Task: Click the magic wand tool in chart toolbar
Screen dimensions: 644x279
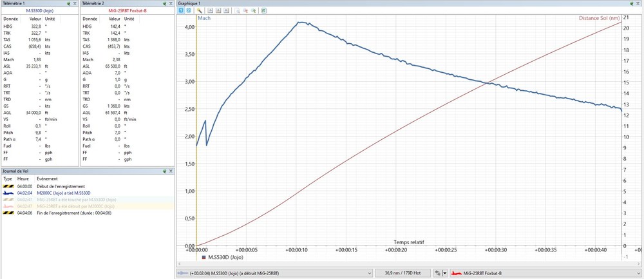Action: coord(199,10)
